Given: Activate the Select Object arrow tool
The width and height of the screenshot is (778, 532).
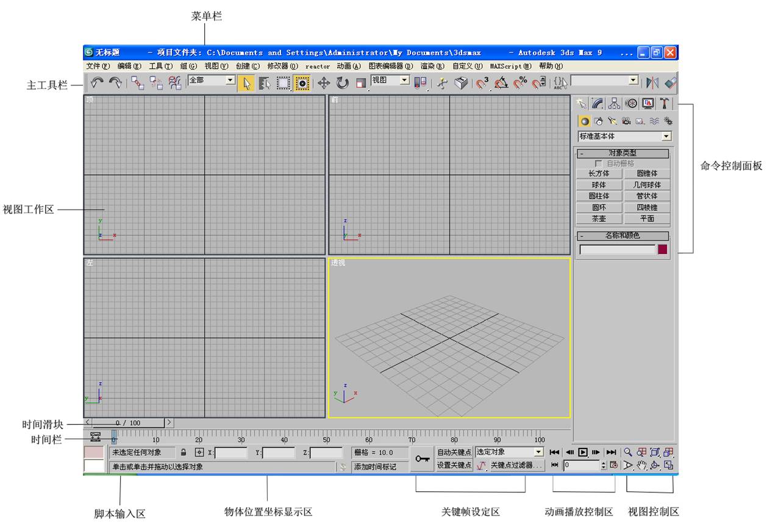Looking at the screenshot, I should (x=246, y=83).
